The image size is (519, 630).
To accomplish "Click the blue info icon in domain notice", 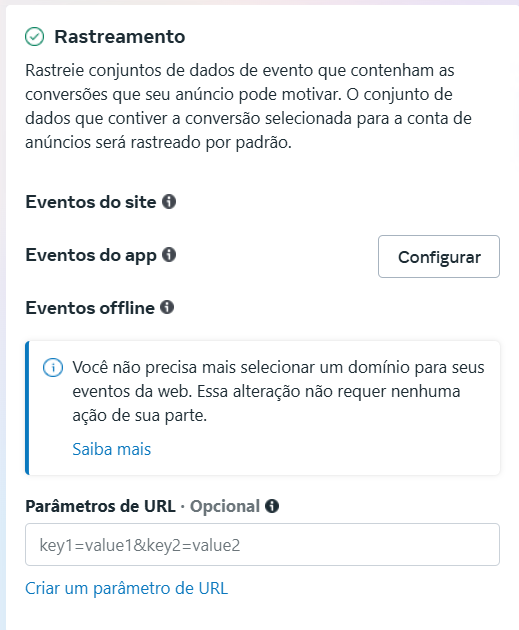I will (x=53, y=368).
